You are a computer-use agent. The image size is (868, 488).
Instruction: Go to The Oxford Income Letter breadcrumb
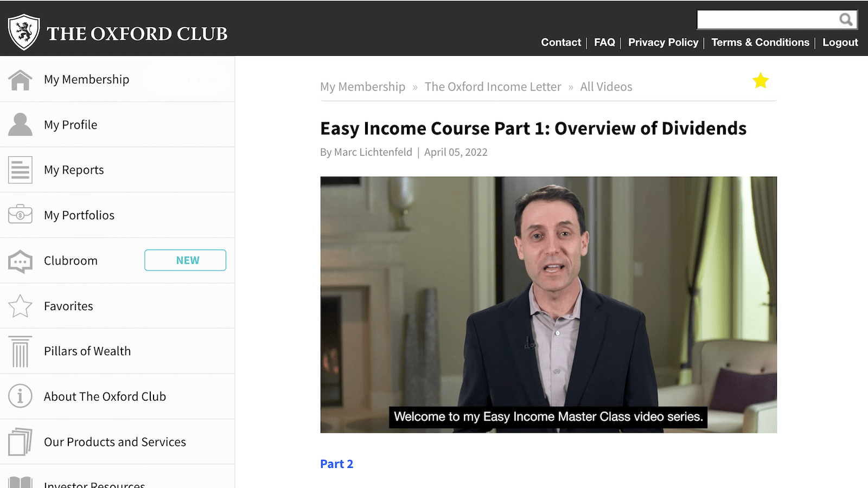pos(493,87)
